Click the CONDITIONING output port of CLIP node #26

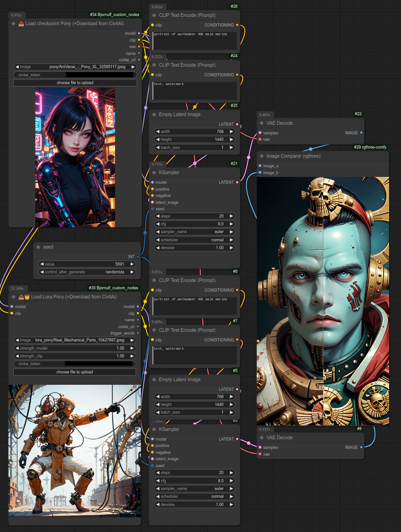coord(237,25)
